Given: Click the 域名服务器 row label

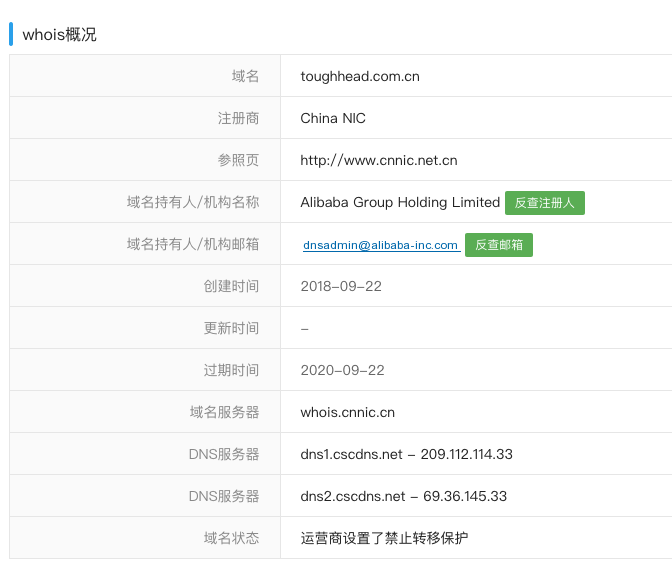Looking at the screenshot, I should tap(225, 412).
